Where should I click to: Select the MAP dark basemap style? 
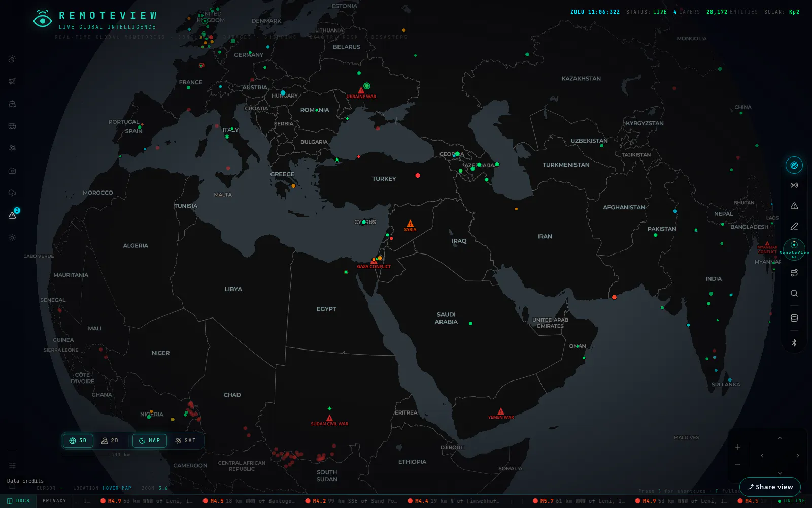pyautogui.click(x=150, y=440)
